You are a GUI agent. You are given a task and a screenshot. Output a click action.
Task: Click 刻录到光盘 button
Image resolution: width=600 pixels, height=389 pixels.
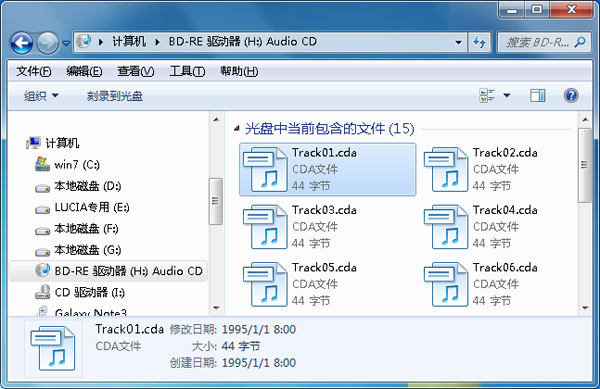point(114,96)
